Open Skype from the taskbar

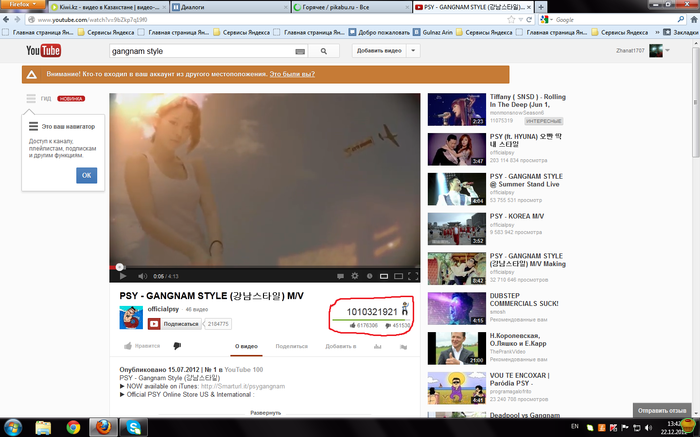click(133, 428)
